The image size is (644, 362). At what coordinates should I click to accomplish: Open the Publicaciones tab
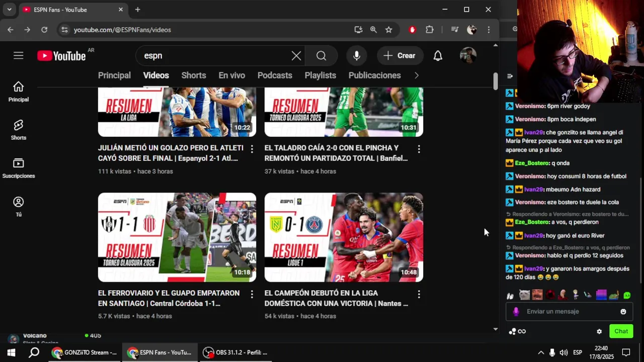click(375, 75)
